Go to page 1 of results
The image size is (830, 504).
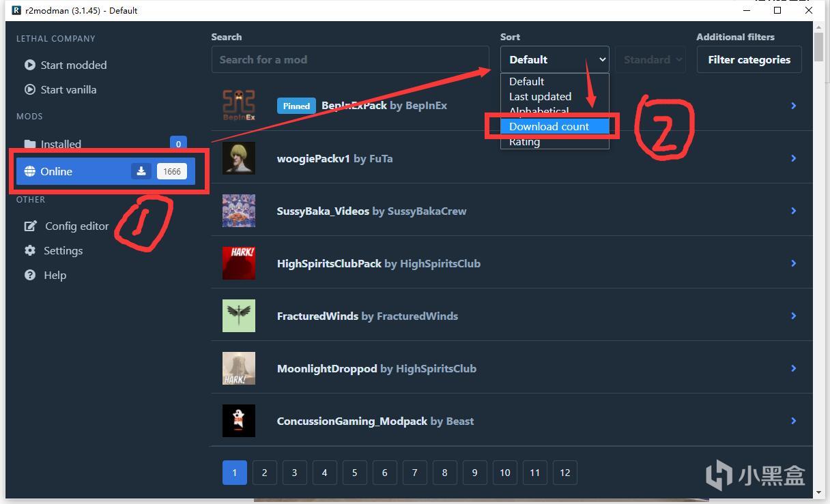[234, 472]
